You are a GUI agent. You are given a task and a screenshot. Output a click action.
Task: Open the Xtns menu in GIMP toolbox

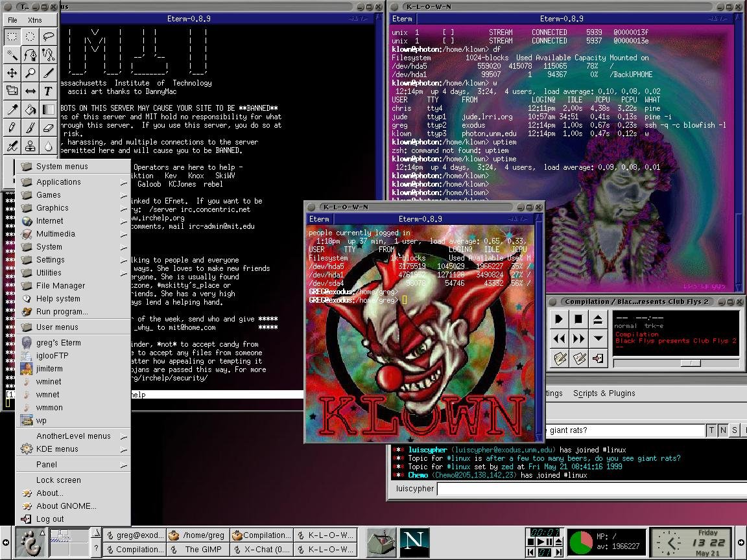35,20
